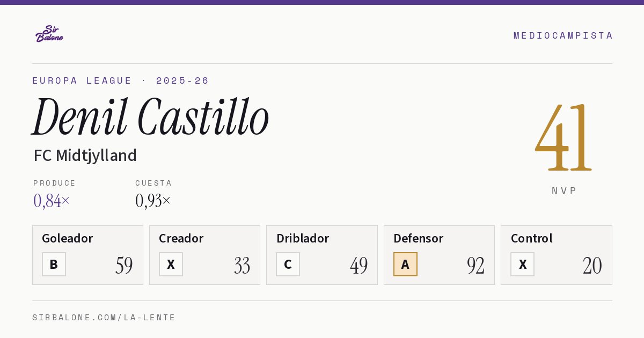Click the Control score 20
The image size is (644, 338).
(x=592, y=265)
